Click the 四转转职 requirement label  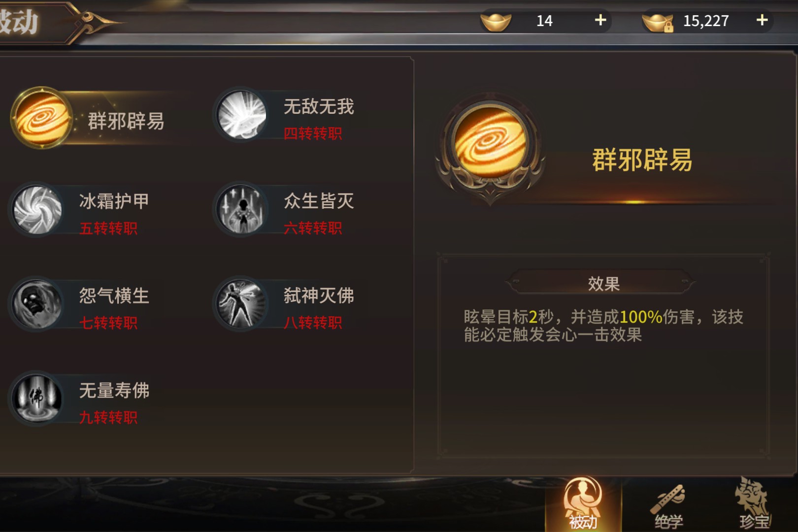tap(313, 133)
